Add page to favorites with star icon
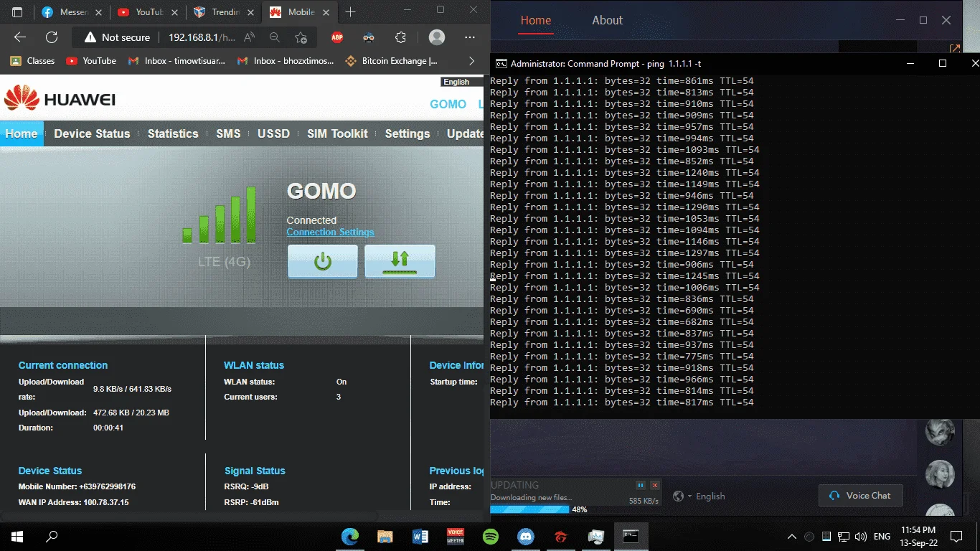This screenshot has width=980, height=551. (301, 37)
